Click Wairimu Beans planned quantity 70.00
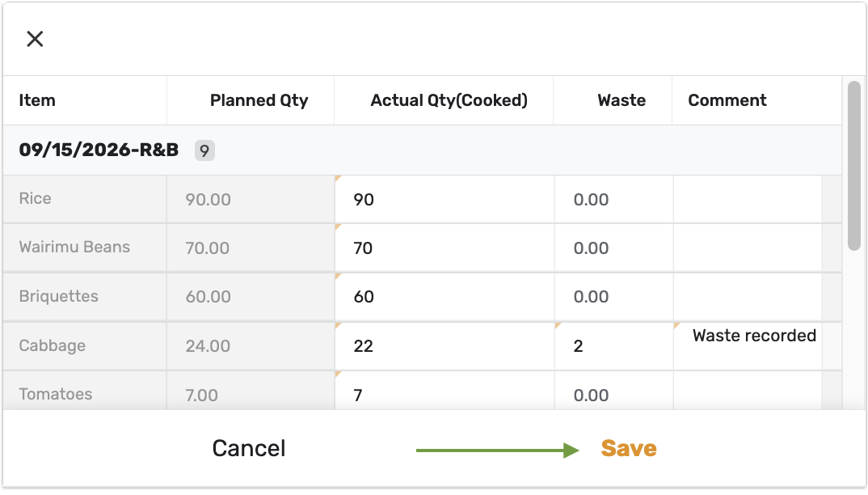Screen dimensions: 868x495 [251, 247]
